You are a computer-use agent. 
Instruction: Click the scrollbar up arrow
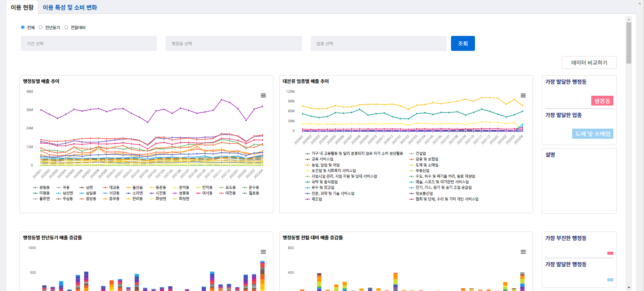point(629,19)
